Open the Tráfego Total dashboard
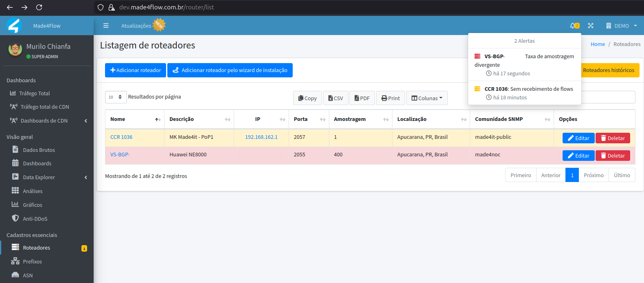 [34, 93]
